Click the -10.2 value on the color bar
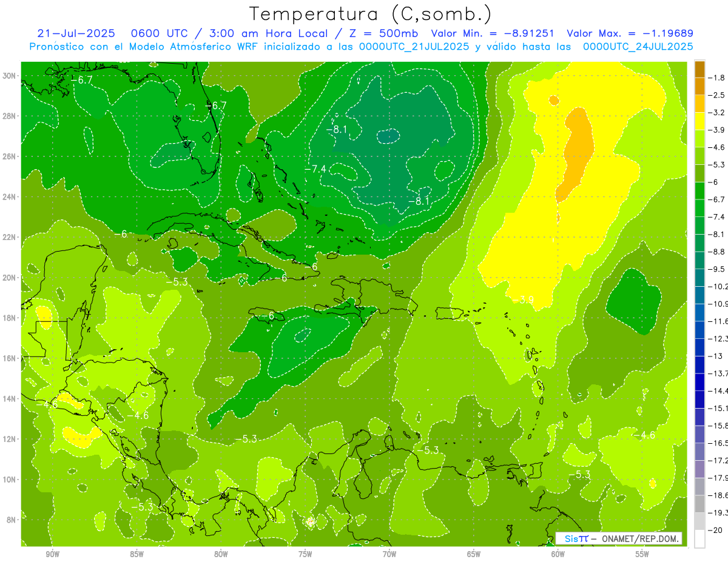The height and width of the screenshot is (562, 728). (718, 286)
